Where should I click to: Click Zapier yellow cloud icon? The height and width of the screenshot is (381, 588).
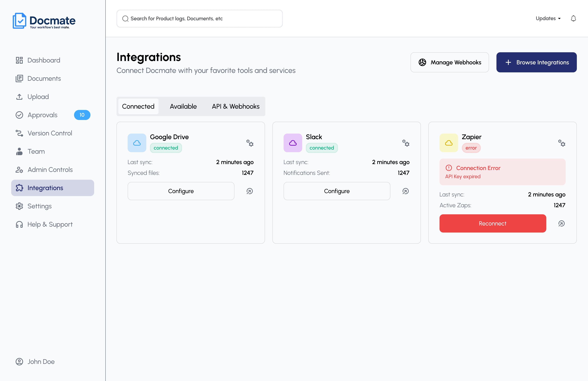pyautogui.click(x=449, y=143)
